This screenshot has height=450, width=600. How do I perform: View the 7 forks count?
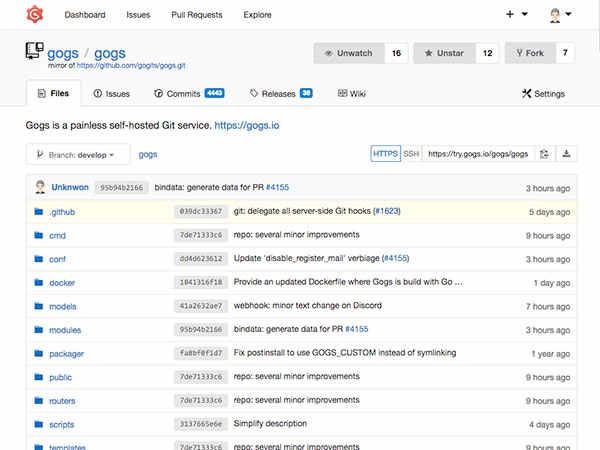(x=565, y=53)
